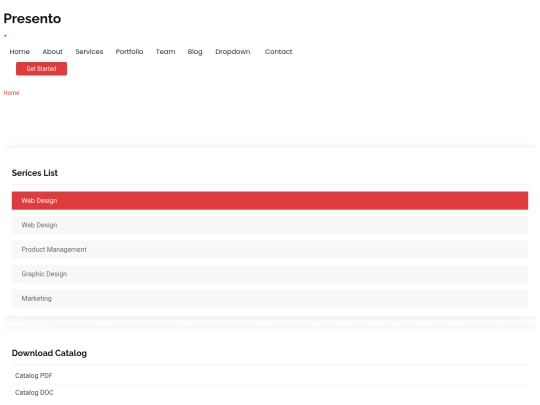Open the Graphic Design service item
This screenshot has width=540, height=405.
270,274
